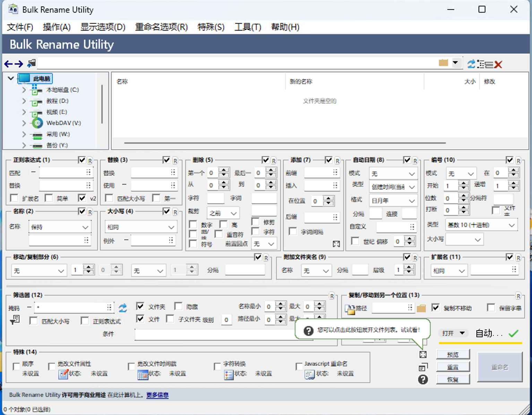Click the path icon in copy/move section
Image resolution: width=532 pixels, height=415 pixels.
click(x=350, y=309)
